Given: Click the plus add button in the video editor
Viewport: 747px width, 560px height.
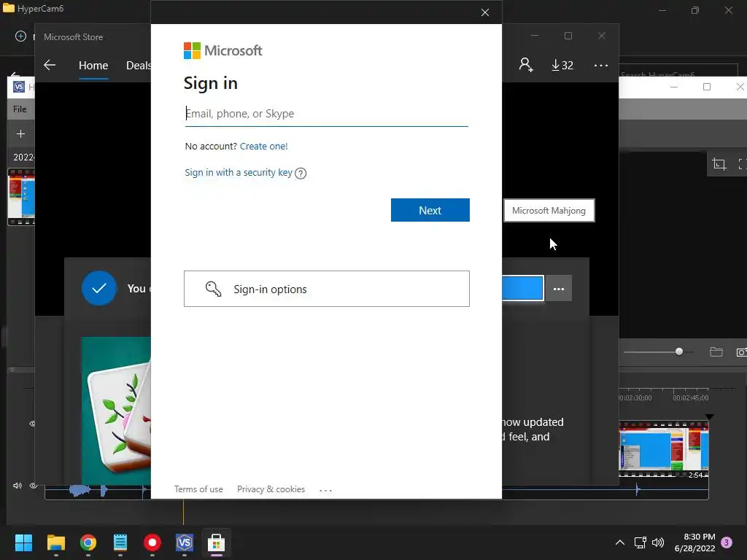Looking at the screenshot, I should pos(20,134).
